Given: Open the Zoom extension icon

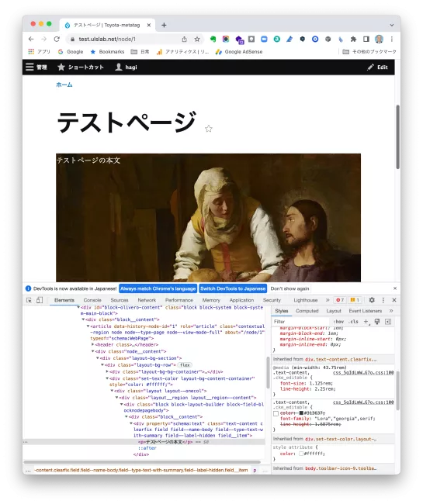Looking at the screenshot, I should 264,40.
